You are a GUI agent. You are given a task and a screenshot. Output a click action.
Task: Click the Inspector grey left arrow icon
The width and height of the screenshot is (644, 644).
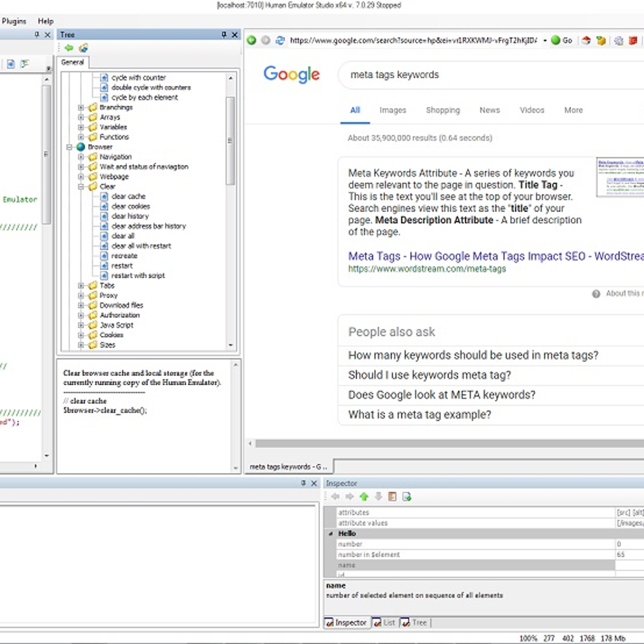[335, 496]
